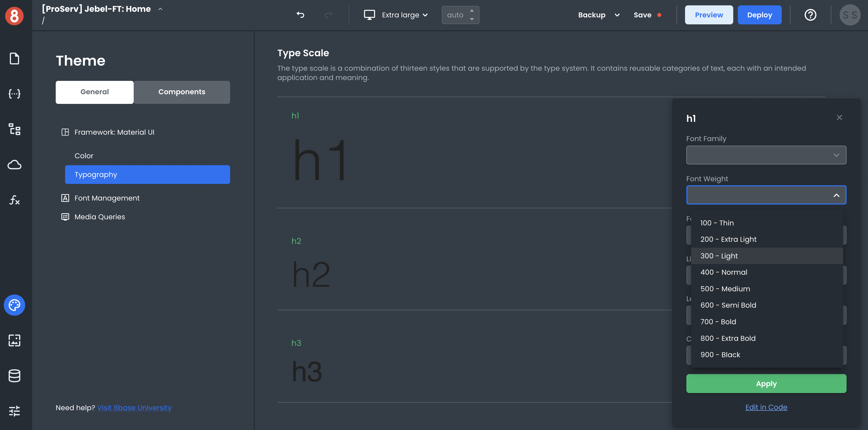The width and height of the screenshot is (868, 430).
Task: Select Font Management in theme menu
Action: (107, 198)
